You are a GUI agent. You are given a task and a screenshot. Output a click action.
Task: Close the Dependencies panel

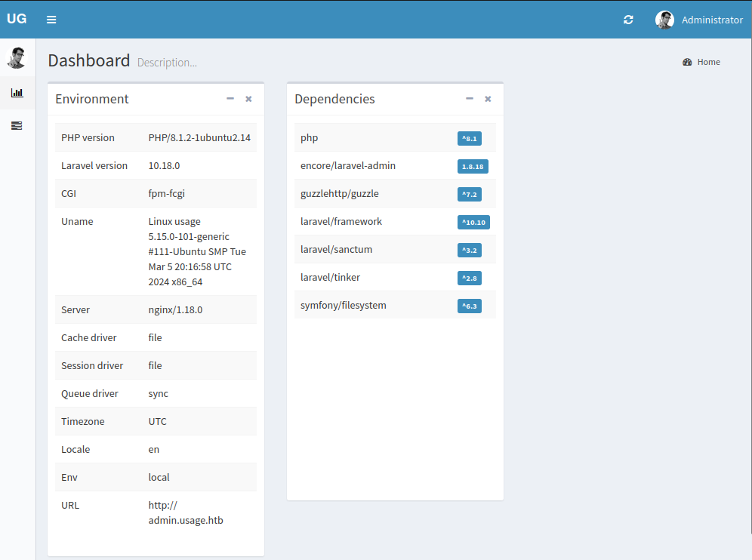pyautogui.click(x=488, y=99)
